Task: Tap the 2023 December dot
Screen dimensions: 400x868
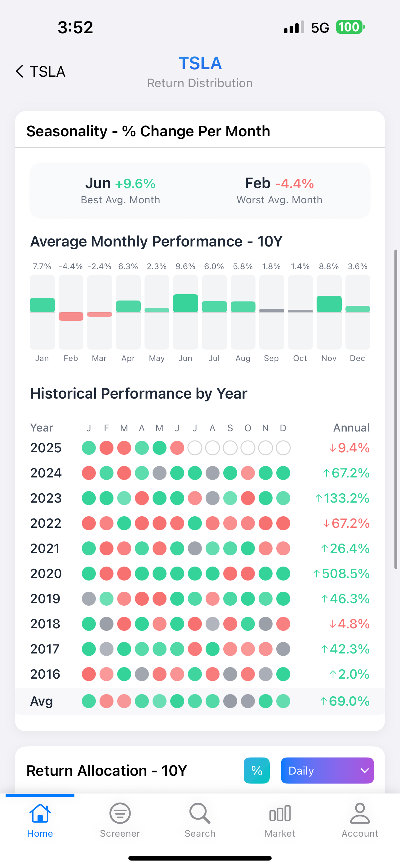Action: tap(283, 498)
